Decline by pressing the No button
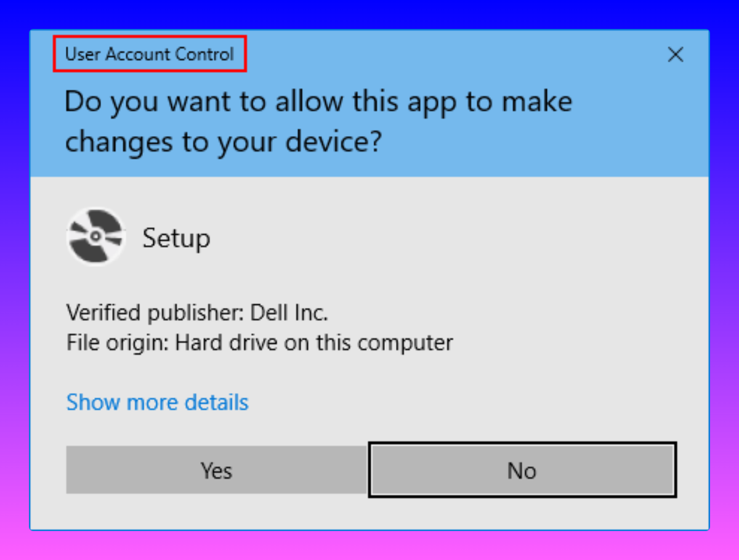 click(522, 471)
